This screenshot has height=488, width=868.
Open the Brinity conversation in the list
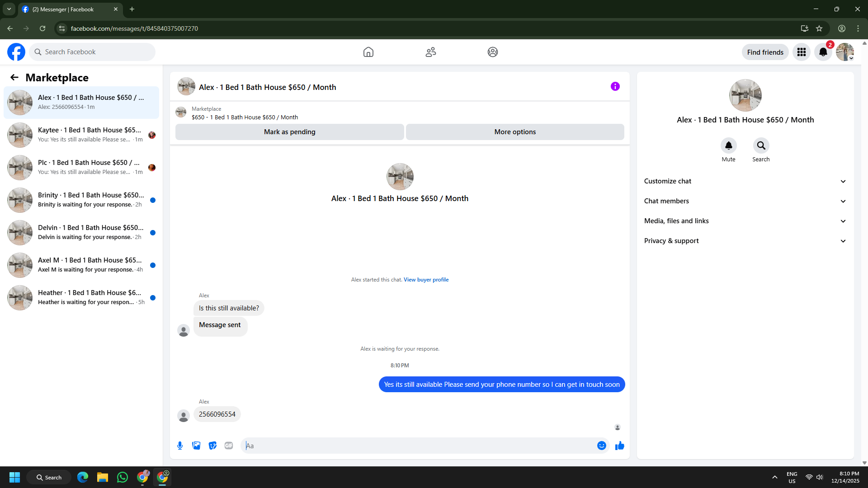81,200
